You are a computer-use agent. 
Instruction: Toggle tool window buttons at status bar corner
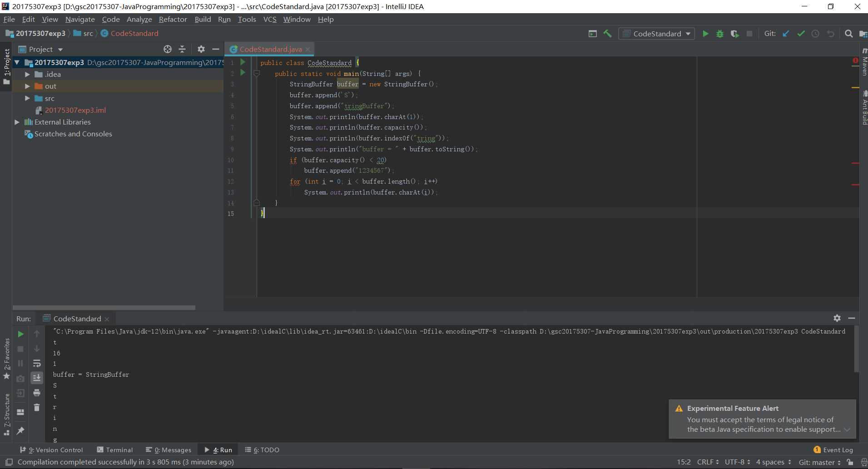(x=9, y=462)
